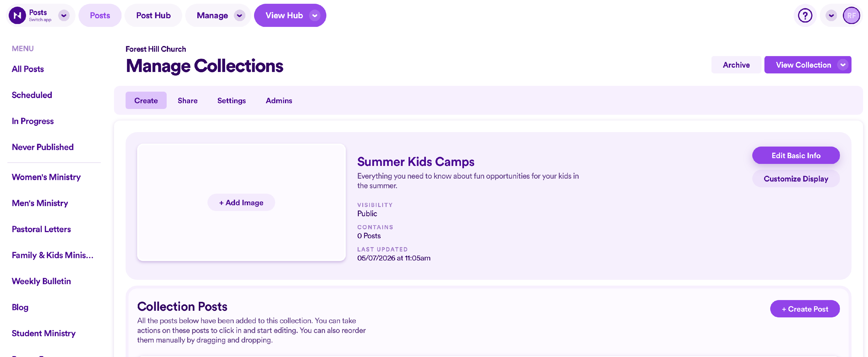Screen dimensions: 868x357
Task: Click the RF user avatar
Action: coord(851,16)
